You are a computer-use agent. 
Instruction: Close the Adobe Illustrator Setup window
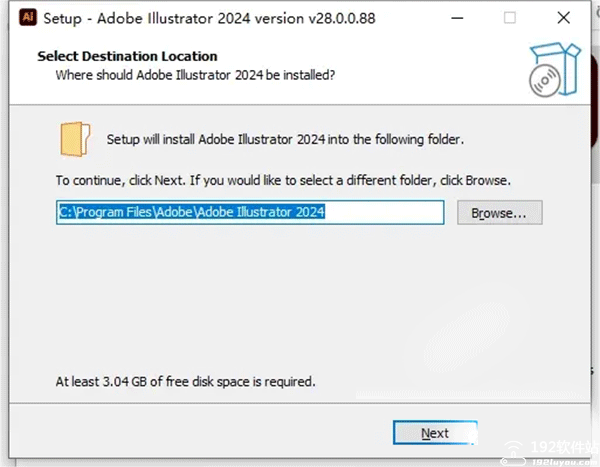(564, 18)
